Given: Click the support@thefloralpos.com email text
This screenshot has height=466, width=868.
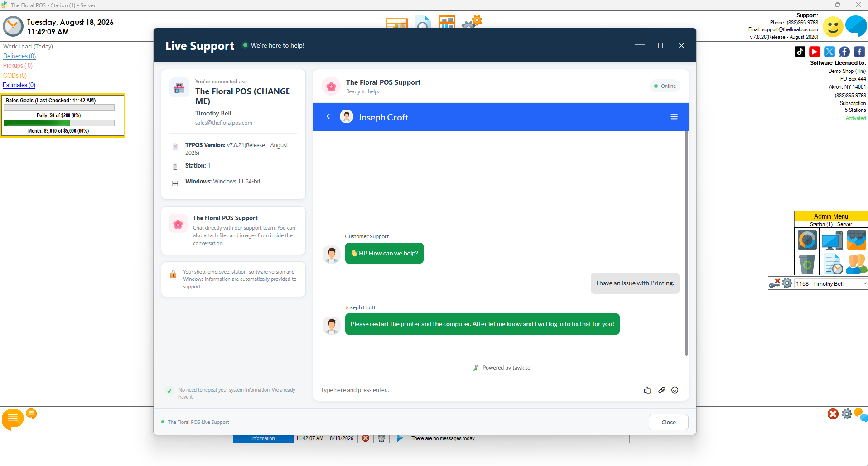Looking at the screenshot, I should (x=790, y=29).
